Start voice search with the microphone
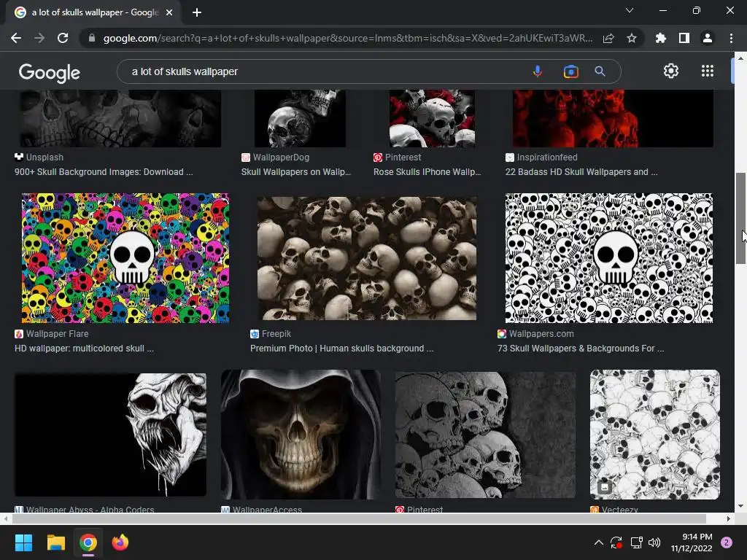The width and height of the screenshot is (747, 560). point(538,71)
